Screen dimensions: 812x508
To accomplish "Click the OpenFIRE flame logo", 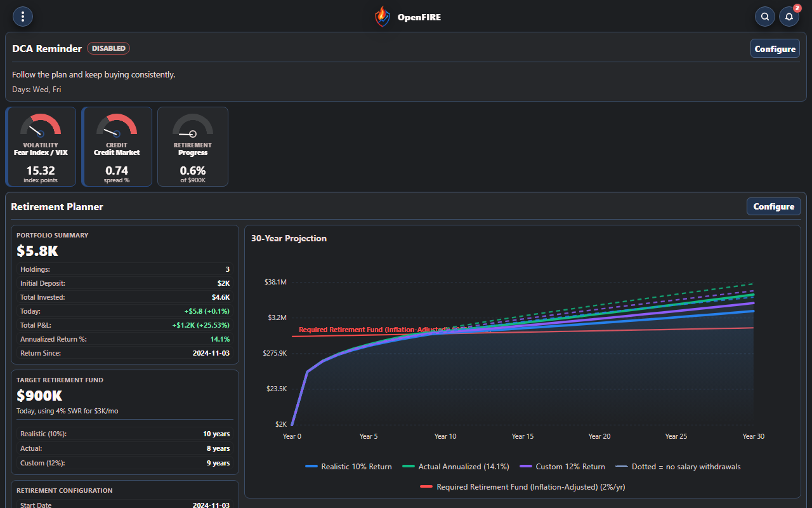I will 382,17.
